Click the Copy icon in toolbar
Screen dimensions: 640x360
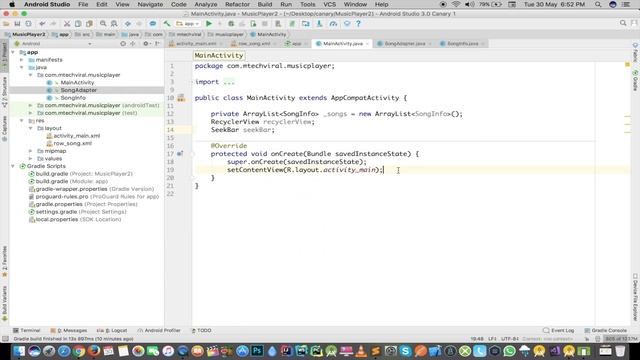pyautogui.click(x=78, y=24)
